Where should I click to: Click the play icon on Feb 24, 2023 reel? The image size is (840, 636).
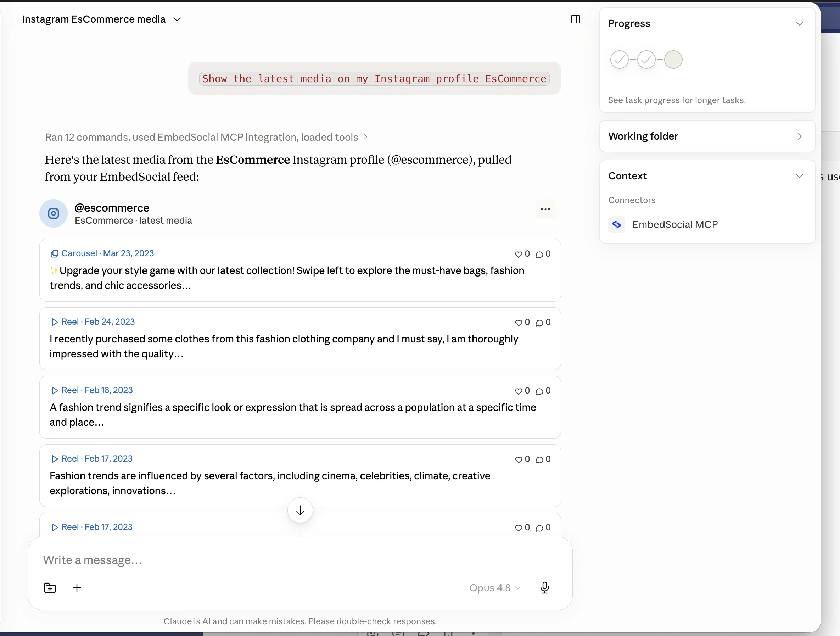point(55,322)
